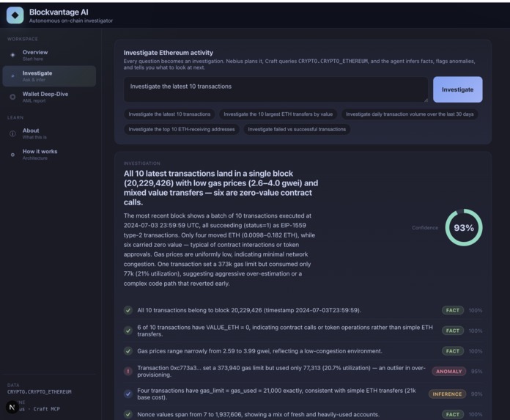This screenshot has width=510, height=420.
Task: Open the About section
Action: pyautogui.click(x=49, y=133)
